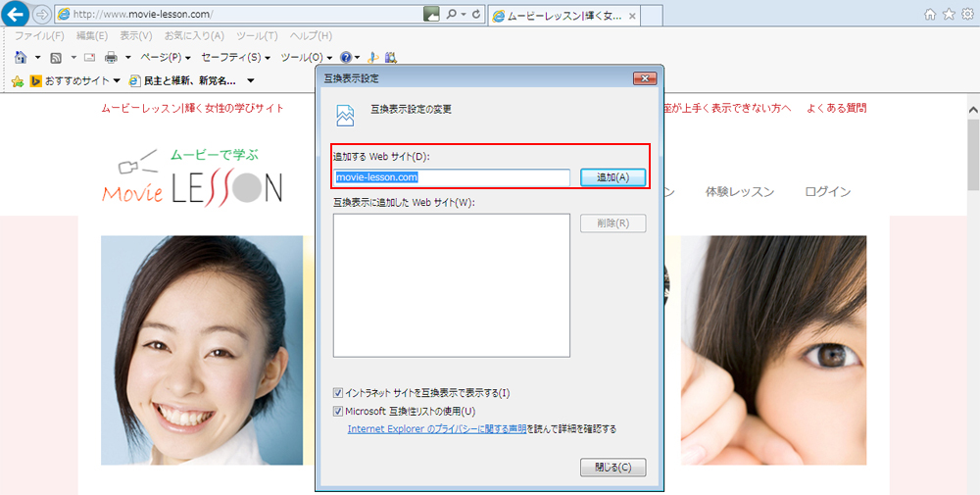Click the ログイン page link
This screenshot has height=495, width=980.
tap(827, 192)
